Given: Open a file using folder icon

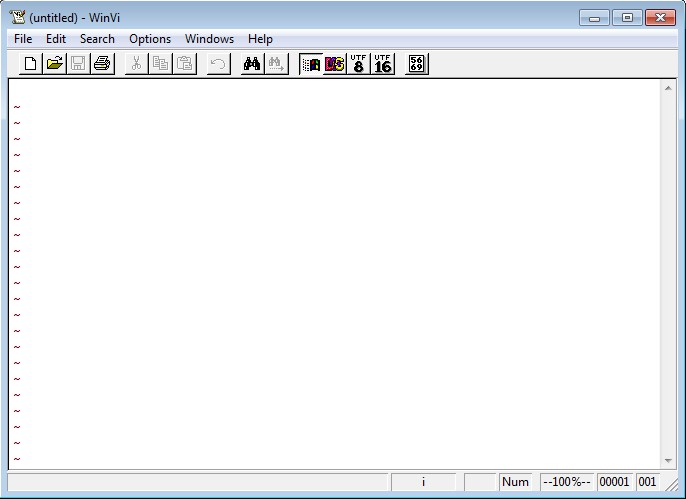Looking at the screenshot, I should point(55,64).
